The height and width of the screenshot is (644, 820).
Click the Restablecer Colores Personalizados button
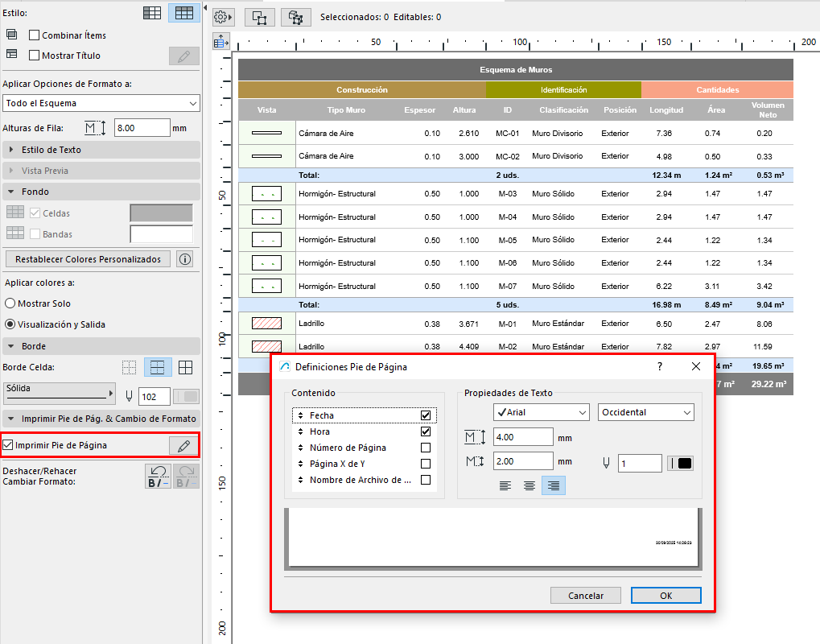tap(88, 259)
